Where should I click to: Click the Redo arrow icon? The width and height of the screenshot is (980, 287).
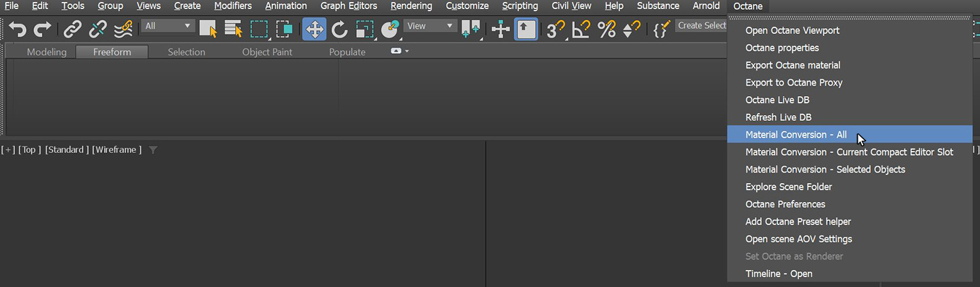[x=42, y=29]
